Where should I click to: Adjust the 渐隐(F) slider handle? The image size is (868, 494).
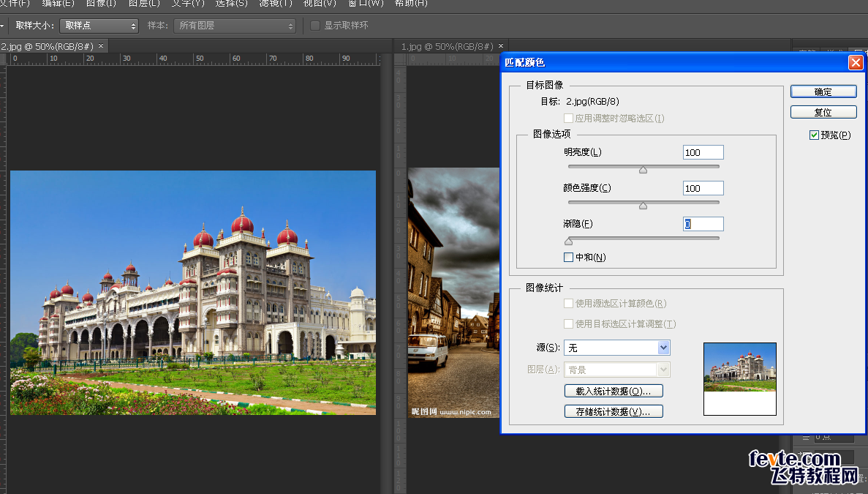pos(568,242)
